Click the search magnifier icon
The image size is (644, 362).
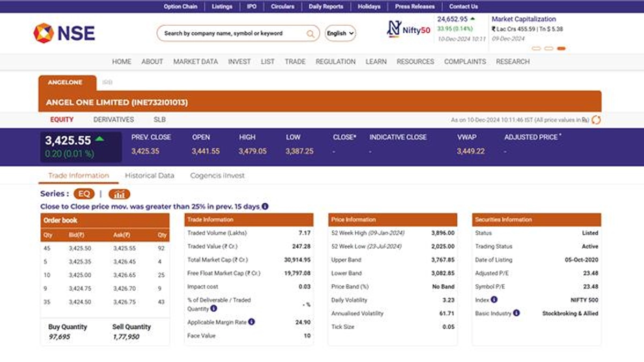310,34
